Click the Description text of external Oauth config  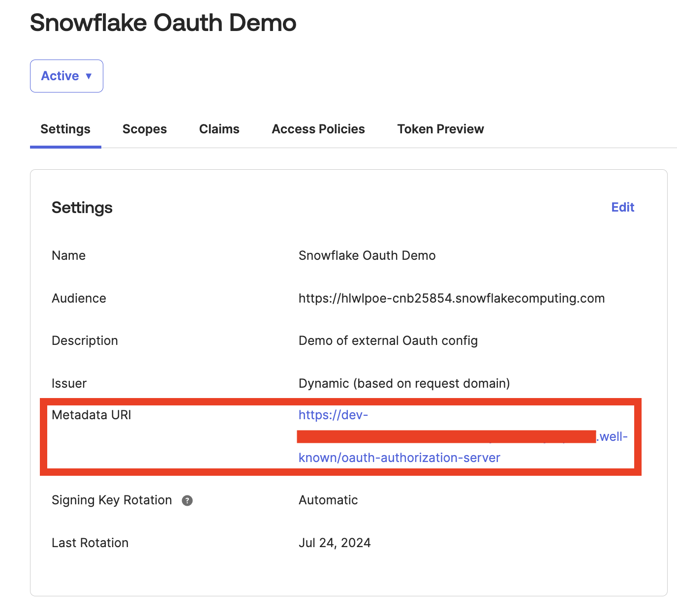[388, 340]
